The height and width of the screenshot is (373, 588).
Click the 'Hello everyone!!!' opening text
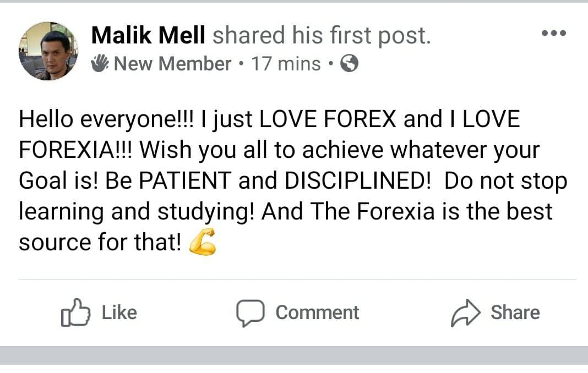point(107,119)
